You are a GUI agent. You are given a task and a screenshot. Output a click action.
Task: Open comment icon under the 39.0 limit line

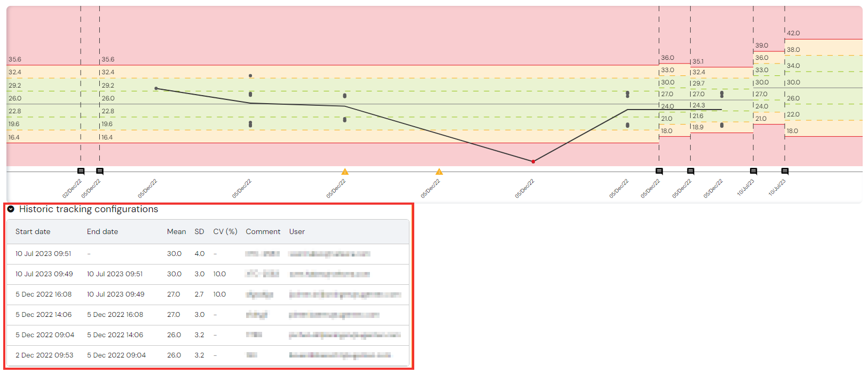(x=753, y=172)
